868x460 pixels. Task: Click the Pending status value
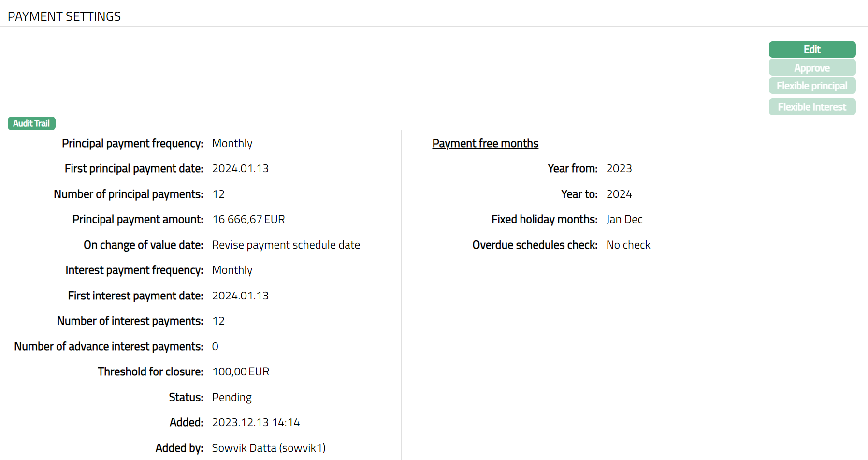pyautogui.click(x=231, y=398)
